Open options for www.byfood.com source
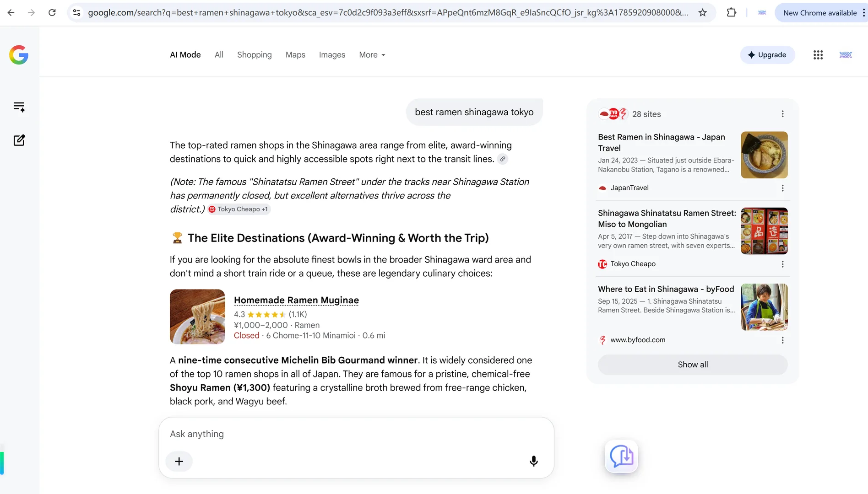Screen dimensions: 868x494 pos(782,340)
